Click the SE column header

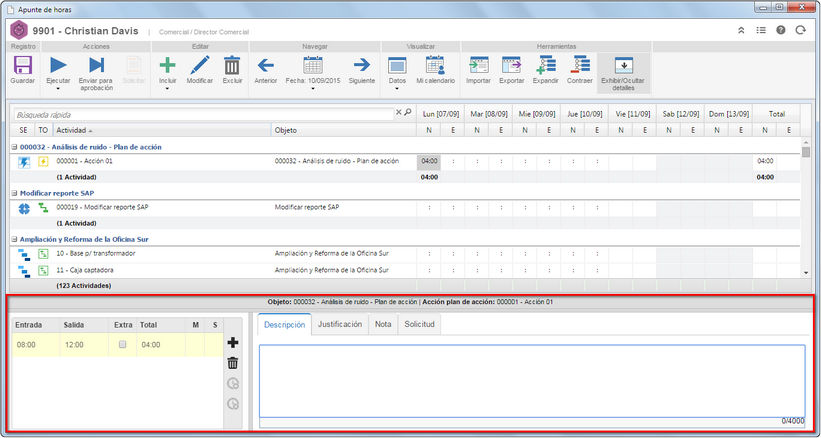[23, 130]
